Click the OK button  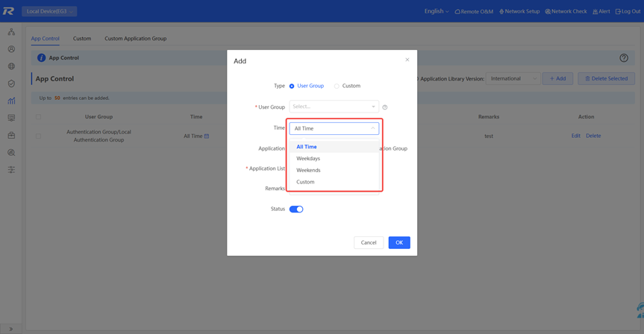(399, 242)
